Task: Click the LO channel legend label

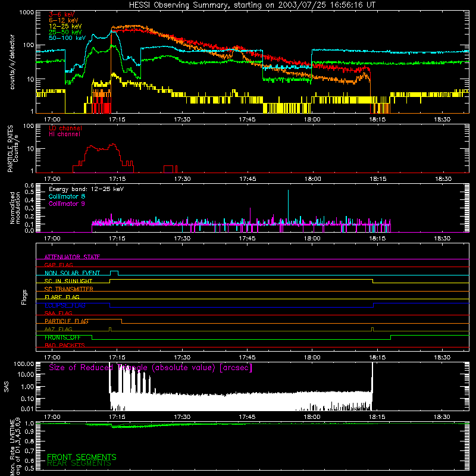Action: click(x=65, y=128)
